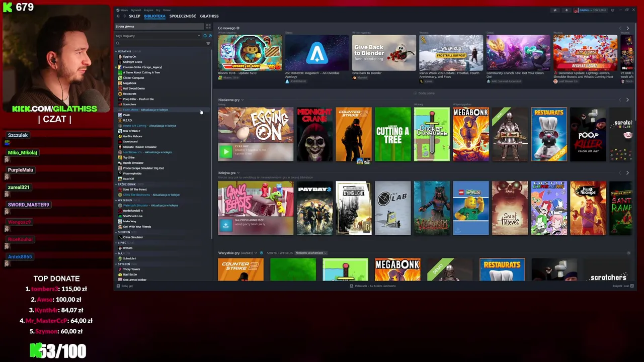Switch library to grid collections view icon

208,26
